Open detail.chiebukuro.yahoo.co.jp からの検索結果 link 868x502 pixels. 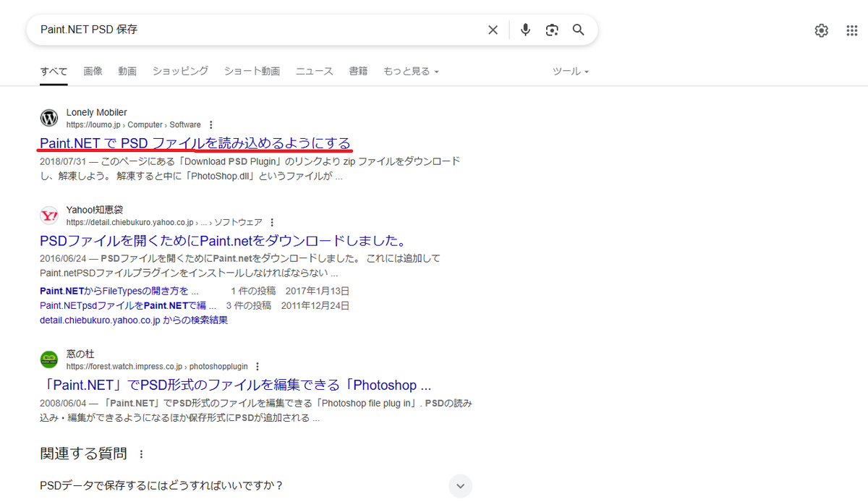(x=134, y=320)
